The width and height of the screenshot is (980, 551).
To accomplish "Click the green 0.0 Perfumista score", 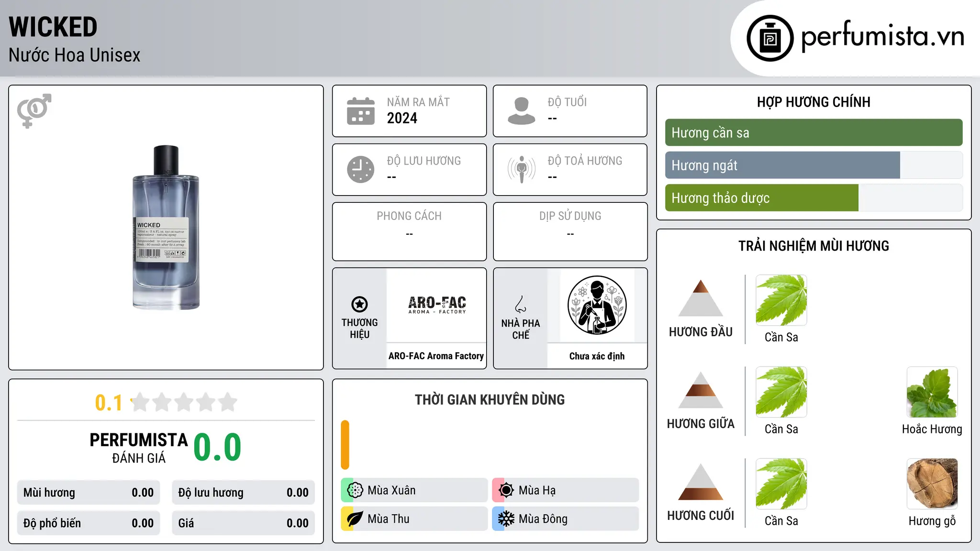I will click(217, 448).
